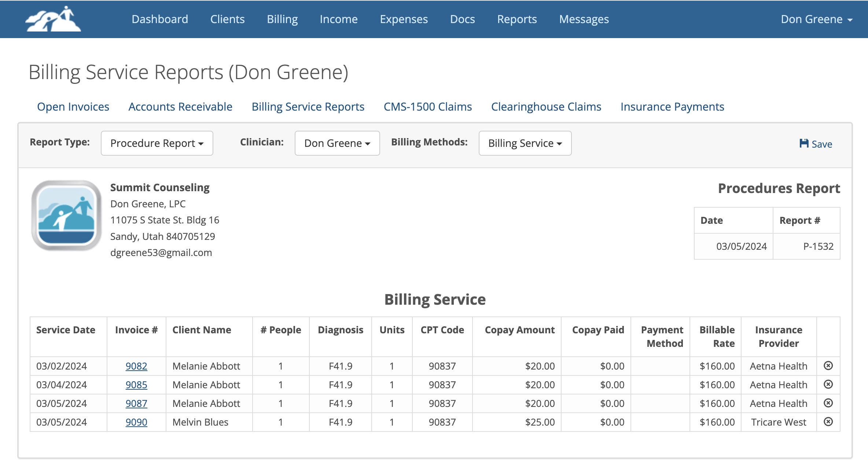The image size is (868, 471).
Task: Open the Messages menu item
Action: tap(584, 19)
